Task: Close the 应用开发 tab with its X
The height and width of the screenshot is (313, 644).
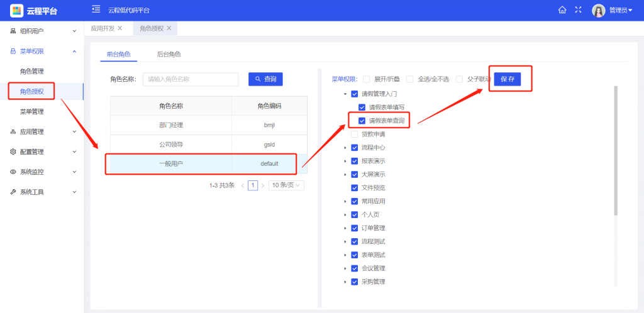Action: 120,28
